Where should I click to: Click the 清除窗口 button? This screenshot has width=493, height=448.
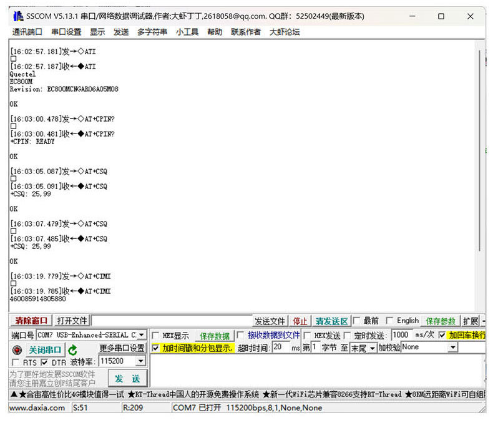point(31,321)
